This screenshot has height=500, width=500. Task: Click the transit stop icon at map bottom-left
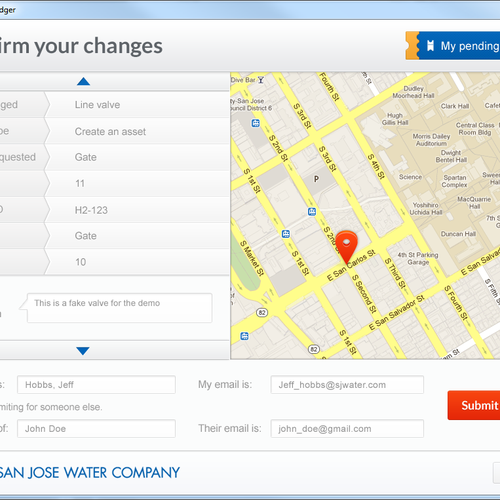[x=244, y=336]
